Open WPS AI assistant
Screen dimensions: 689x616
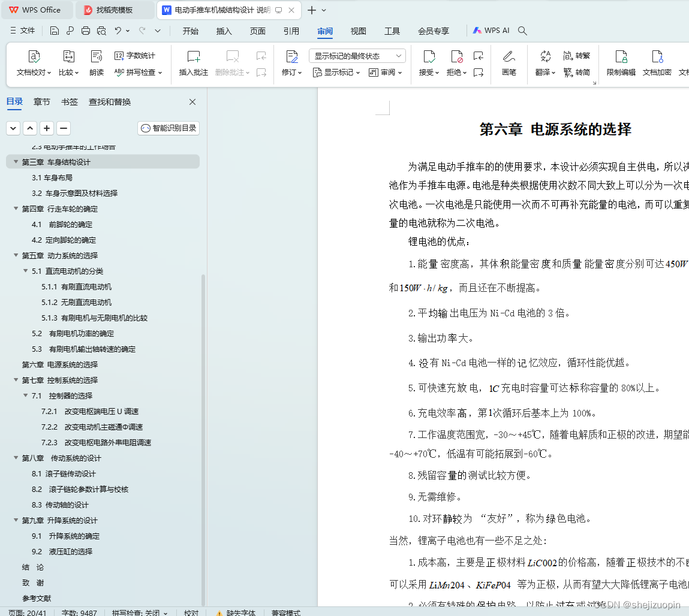coord(491,31)
